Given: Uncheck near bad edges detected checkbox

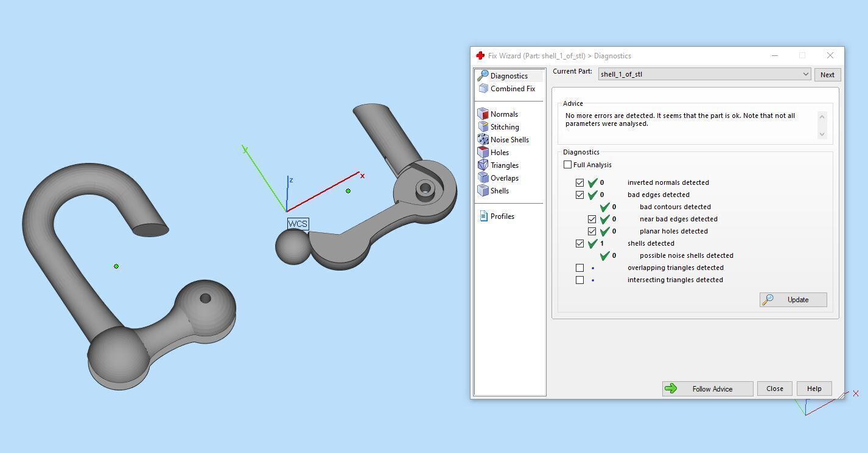Looking at the screenshot, I should [x=592, y=219].
